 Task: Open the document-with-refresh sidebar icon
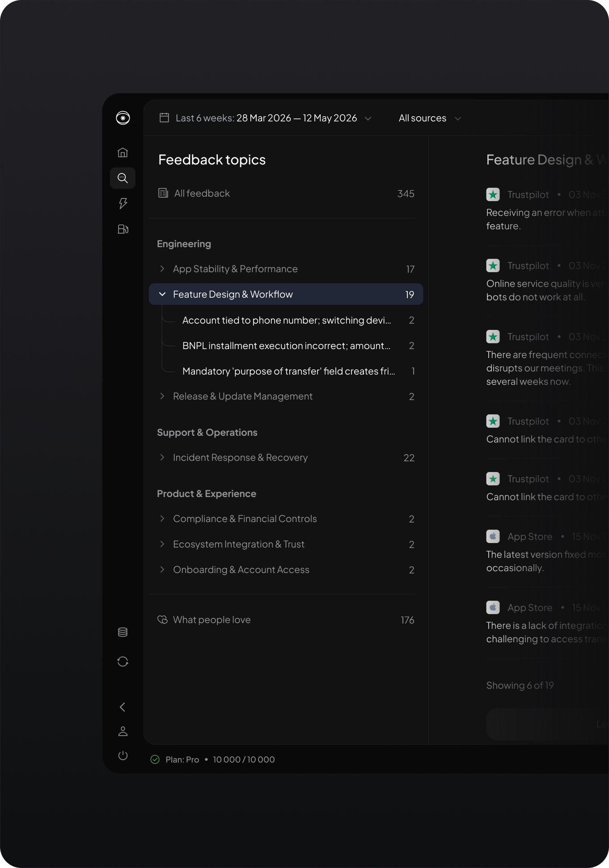point(123,229)
